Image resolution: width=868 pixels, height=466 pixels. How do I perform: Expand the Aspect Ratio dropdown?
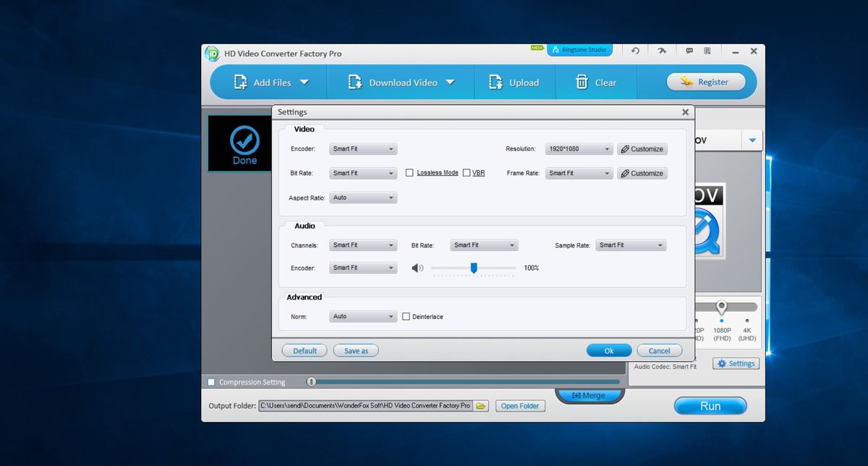click(362, 197)
